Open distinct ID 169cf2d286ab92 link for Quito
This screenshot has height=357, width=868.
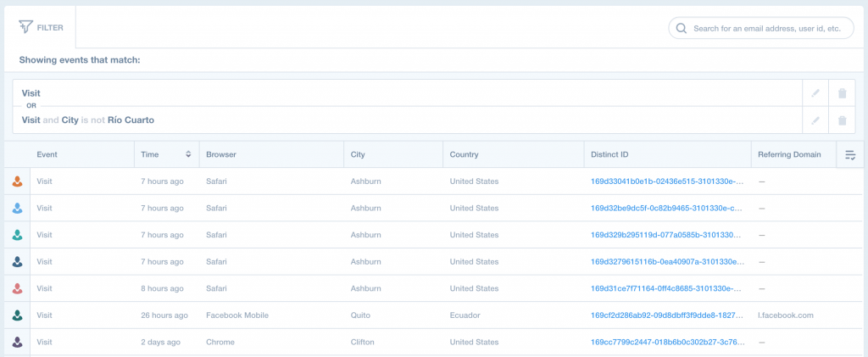667,315
